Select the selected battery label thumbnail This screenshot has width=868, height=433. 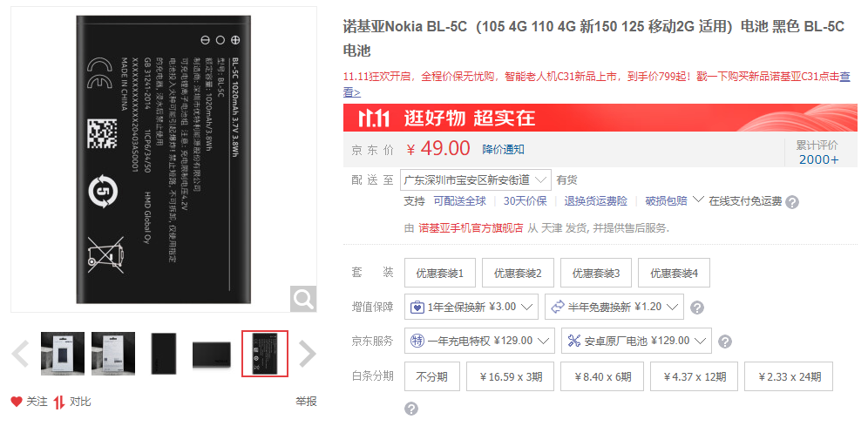(265, 354)
